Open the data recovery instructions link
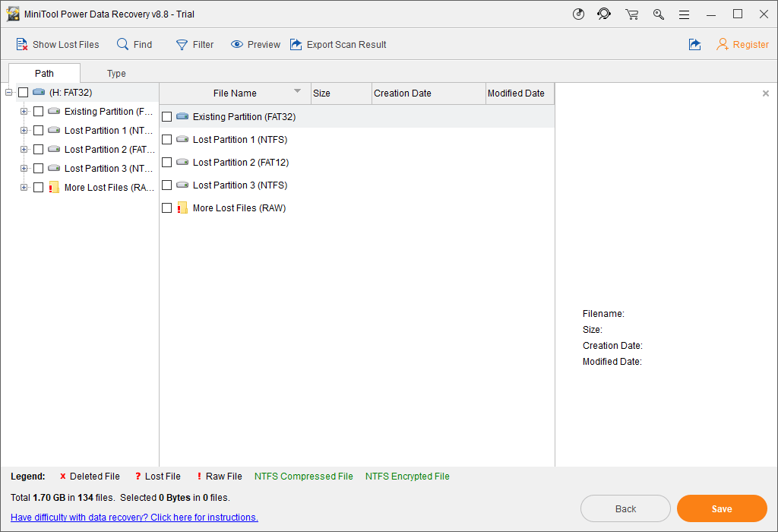Image resolution: width=778 pixels, height=532 pixels. click(x=134, y=518)
